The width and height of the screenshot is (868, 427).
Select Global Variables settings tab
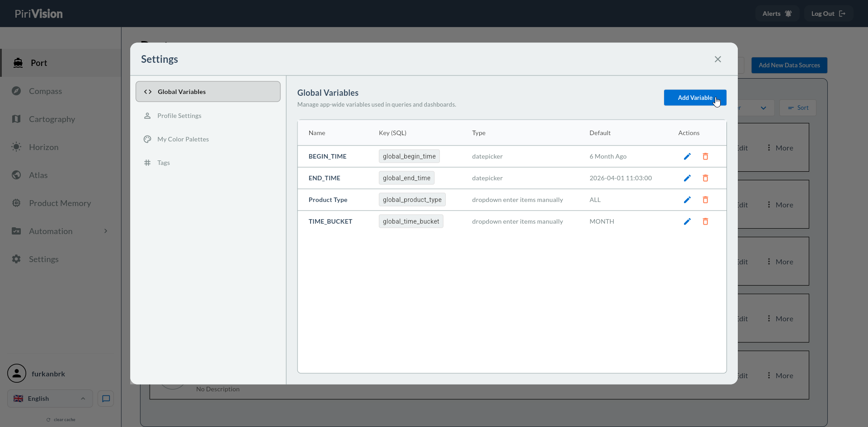pos(208,92)
